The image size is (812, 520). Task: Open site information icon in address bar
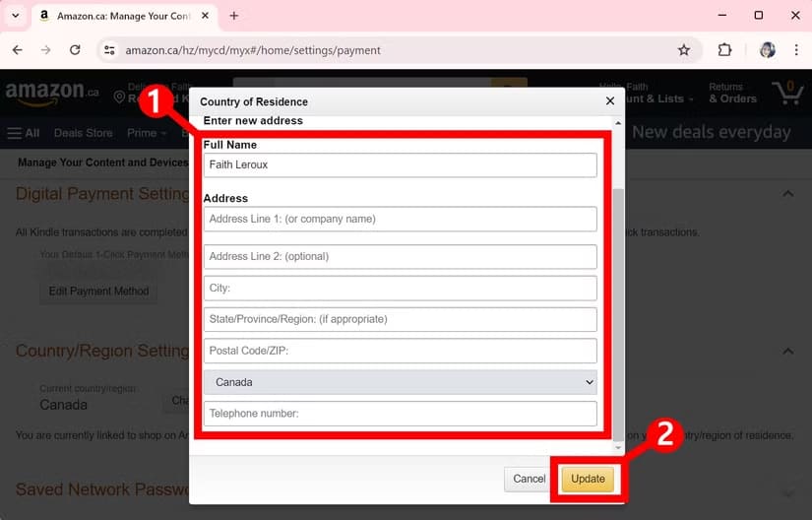[x=109, y=50]
